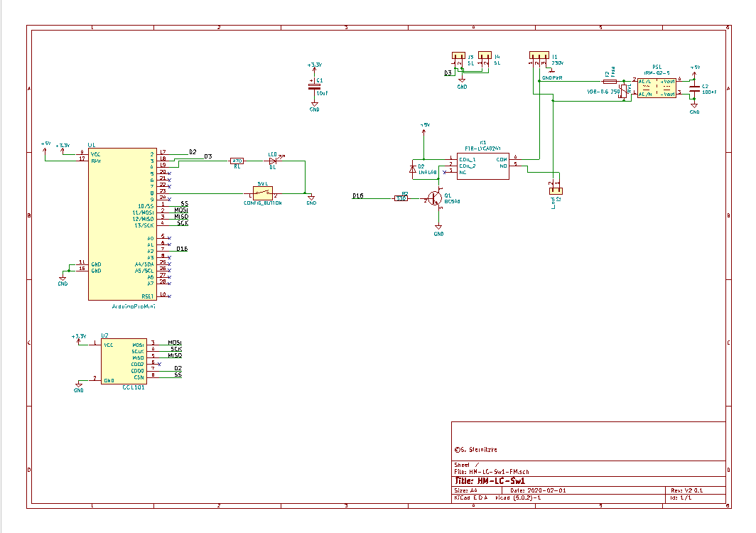Select the R2 330 resistor symbol
This screenshot has width=756, height=533.
[x=401, y=198]
